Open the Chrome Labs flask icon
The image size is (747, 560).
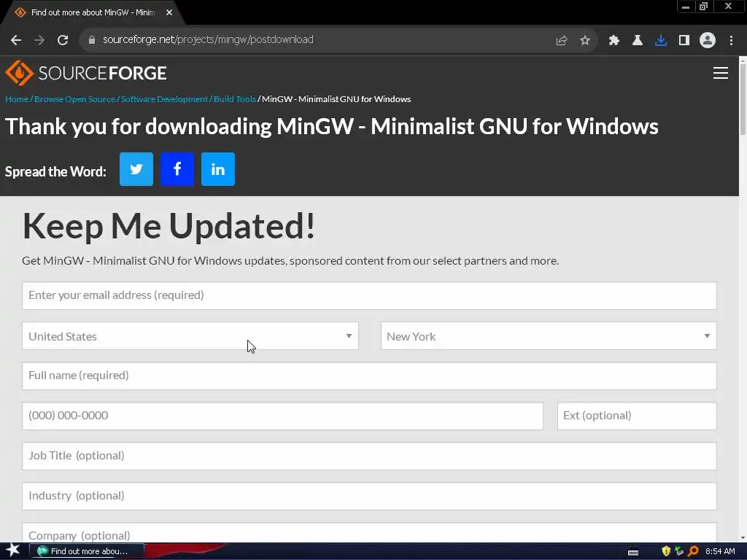(638, 40)
